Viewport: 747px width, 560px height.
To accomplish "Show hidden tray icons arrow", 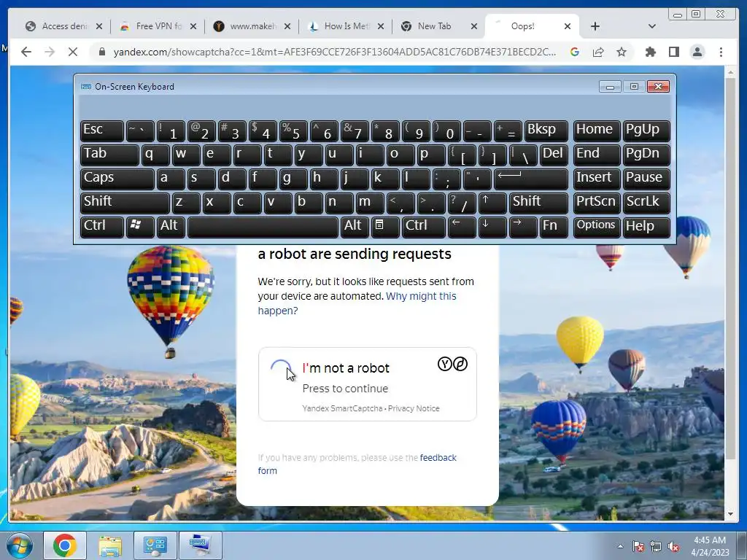I will 620,545.
